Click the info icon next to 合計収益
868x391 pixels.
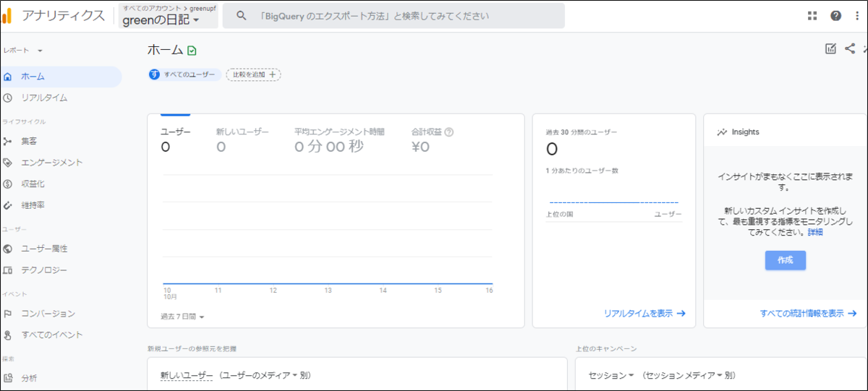point(449,132)
